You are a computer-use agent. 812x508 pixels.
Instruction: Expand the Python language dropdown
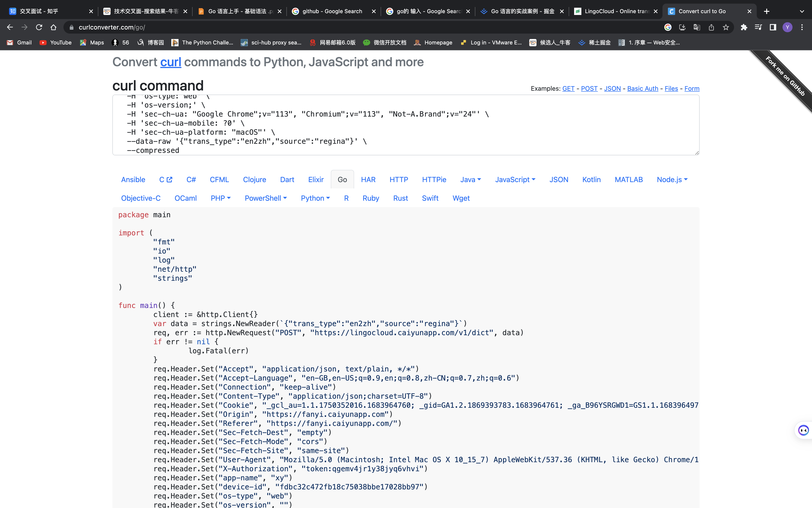(315, 198)
